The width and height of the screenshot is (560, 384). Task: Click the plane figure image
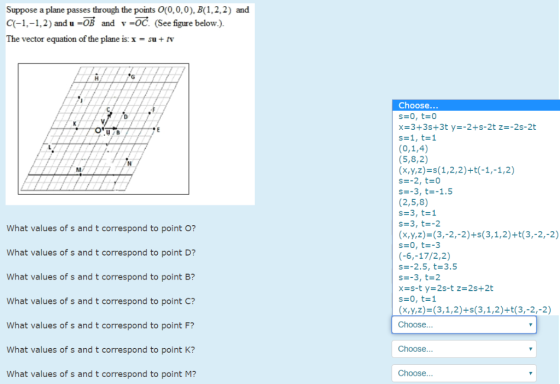(104, 129)
